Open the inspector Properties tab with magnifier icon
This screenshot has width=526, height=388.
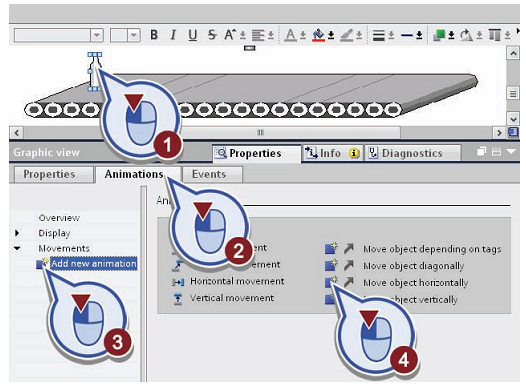click(x=257, y=153)
